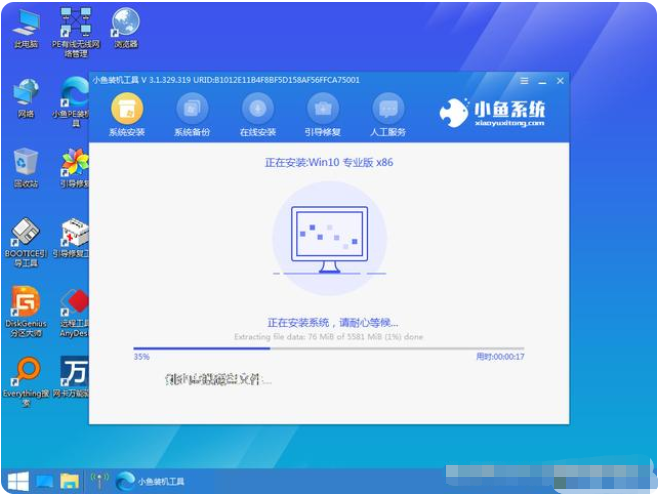Image resolution: width=658 pixels, height=494 pixels.
Task: Click the 用时:00:00:17 elapsed time text
Action: (x=500, y=357)
